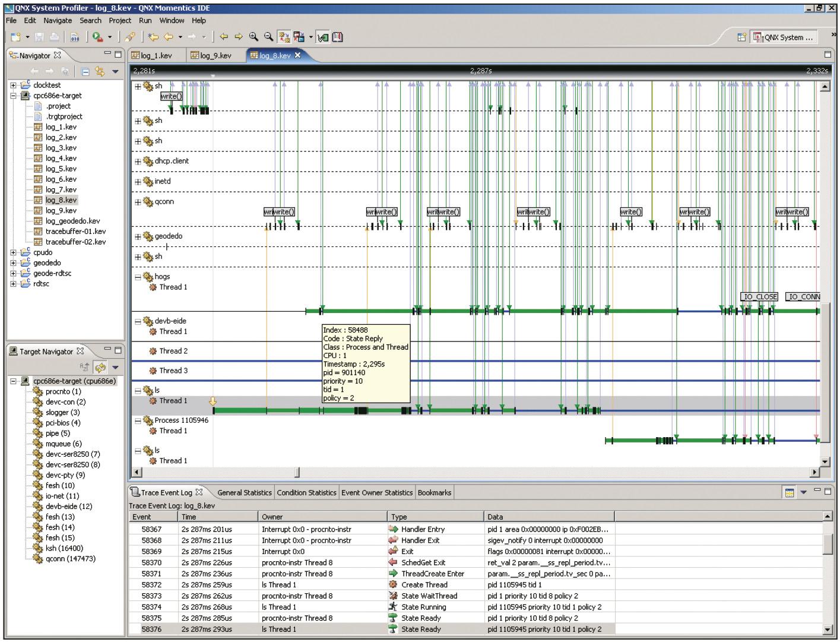Open New wizard dropdown arrow

(x=27, y=37)
